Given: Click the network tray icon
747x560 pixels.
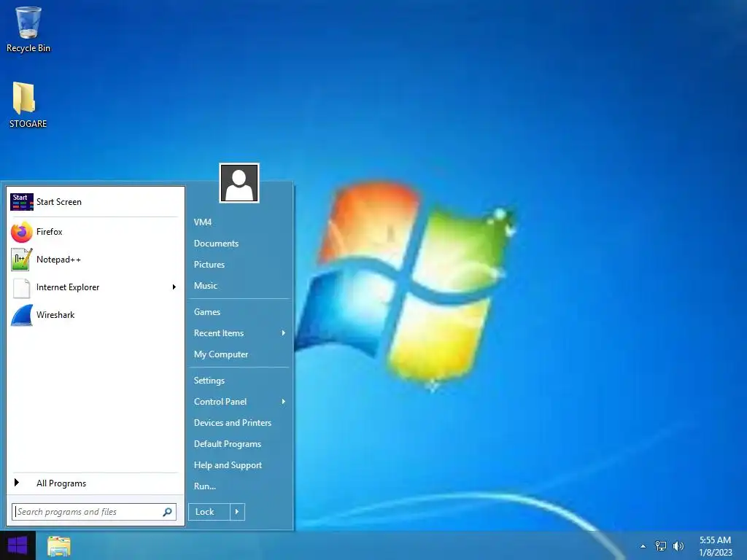Looking at the screenshot, I should click(x=660, y=546).
